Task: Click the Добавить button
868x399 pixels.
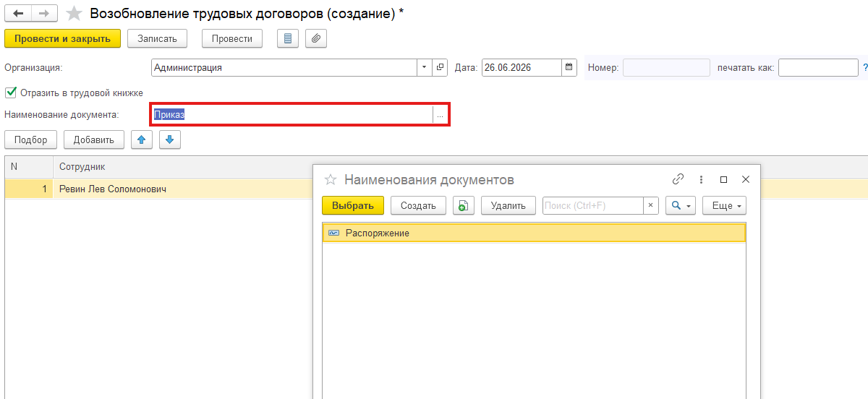Action: [x=94, y=140]
